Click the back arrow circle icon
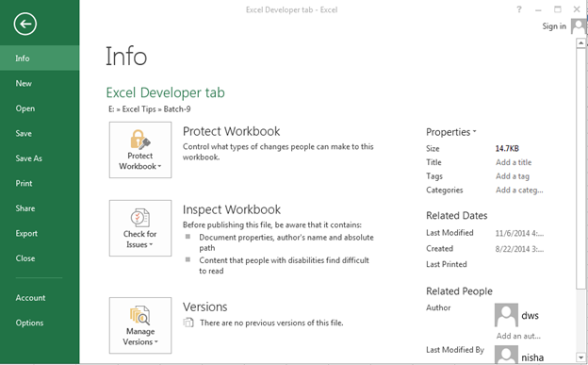 (25, 25)
